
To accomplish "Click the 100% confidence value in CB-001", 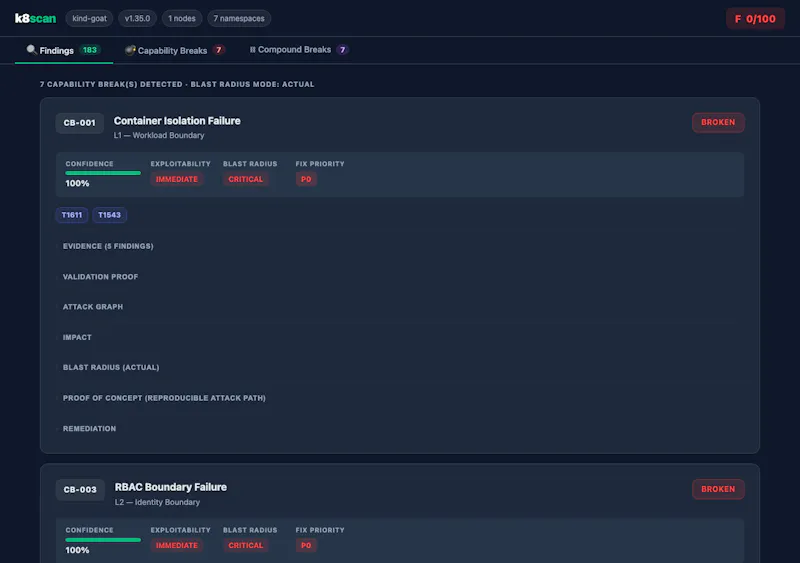I will coord(77,183).
